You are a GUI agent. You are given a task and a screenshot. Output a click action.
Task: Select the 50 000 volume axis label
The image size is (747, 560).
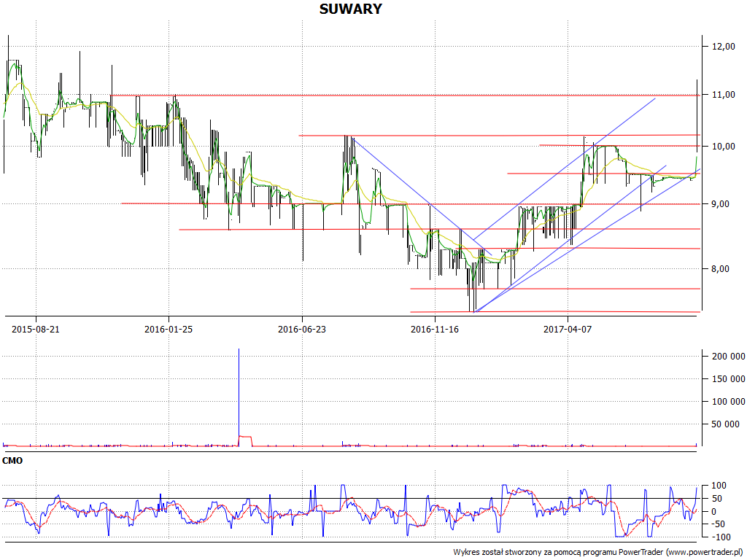(726, 424)
